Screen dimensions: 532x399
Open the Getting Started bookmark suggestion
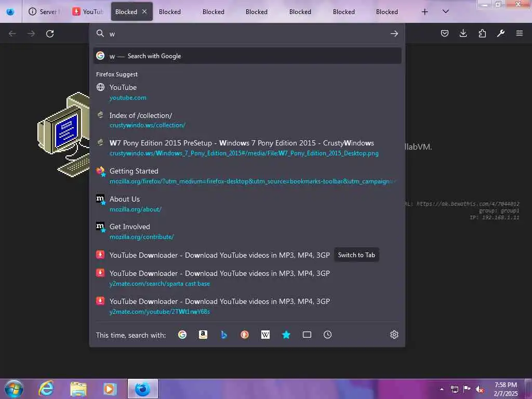(x=247, y=176)
